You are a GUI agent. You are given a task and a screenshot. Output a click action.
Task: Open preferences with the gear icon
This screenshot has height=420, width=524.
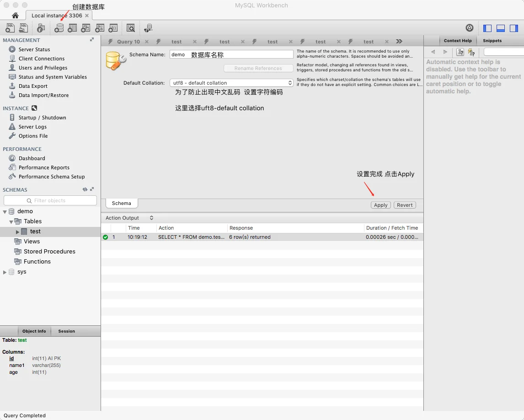(x=470, y=28)
